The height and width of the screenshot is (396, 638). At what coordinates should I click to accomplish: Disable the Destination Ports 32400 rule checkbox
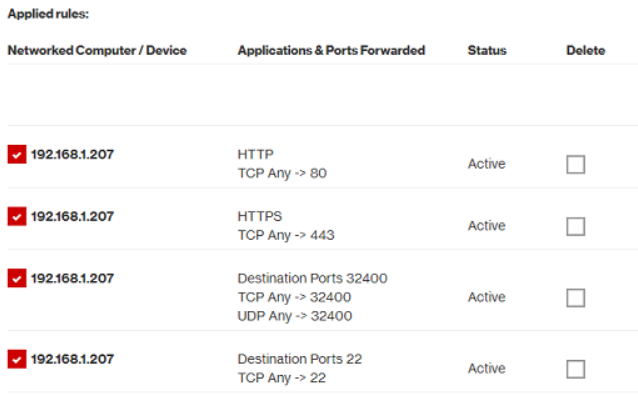pos(17,278)
